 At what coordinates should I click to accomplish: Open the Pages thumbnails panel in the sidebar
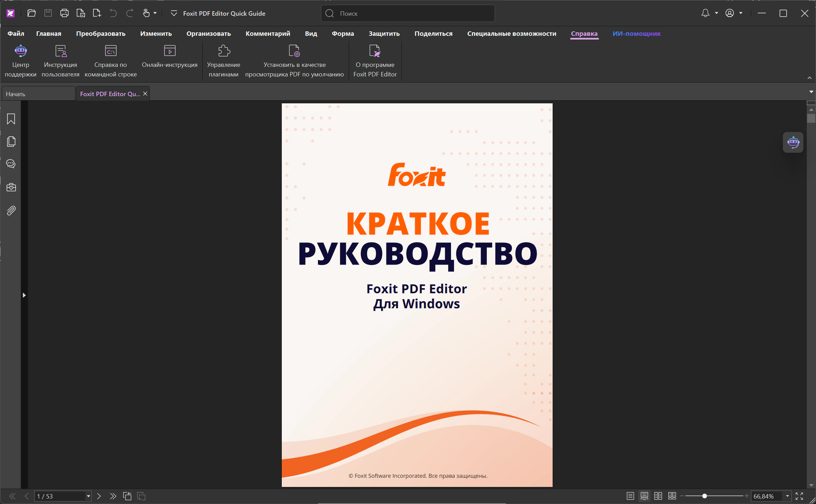11,141
